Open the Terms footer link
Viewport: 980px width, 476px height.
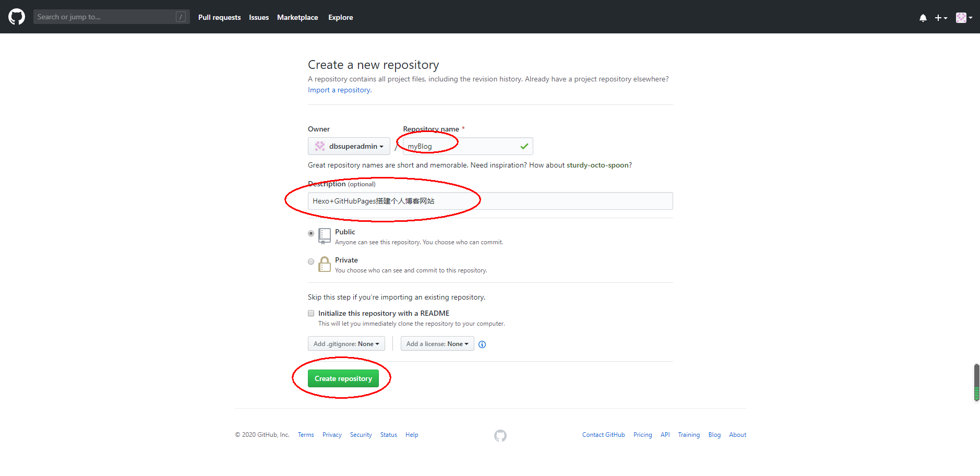click(x=306, y=435)
